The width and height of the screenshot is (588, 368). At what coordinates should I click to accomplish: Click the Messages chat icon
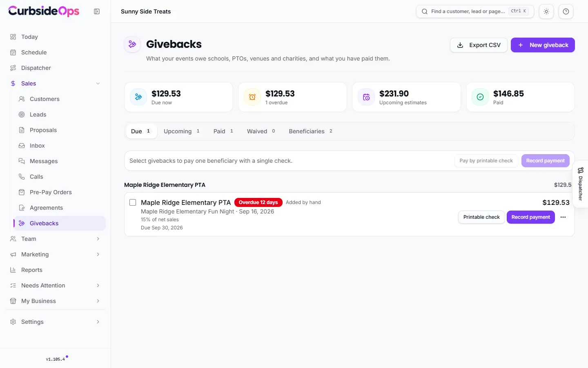(22, 161)
